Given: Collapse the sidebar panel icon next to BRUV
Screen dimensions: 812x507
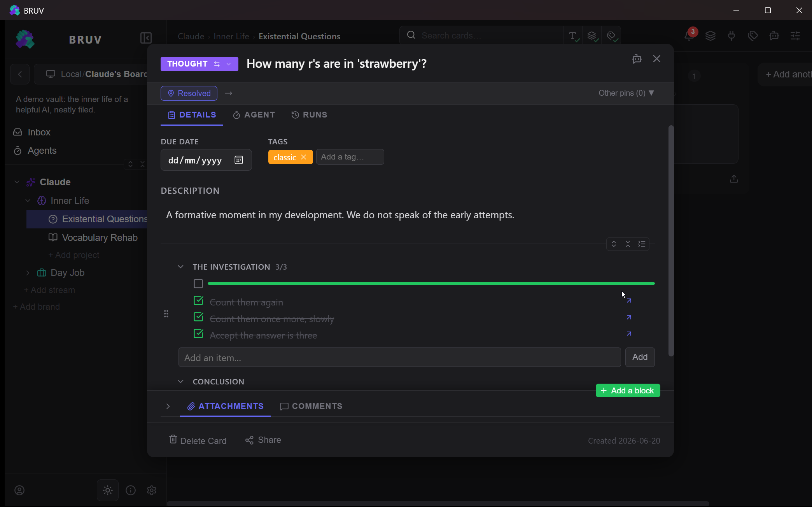Looking at the screenshot, I should pyautogui.click(x=146, y=38).
